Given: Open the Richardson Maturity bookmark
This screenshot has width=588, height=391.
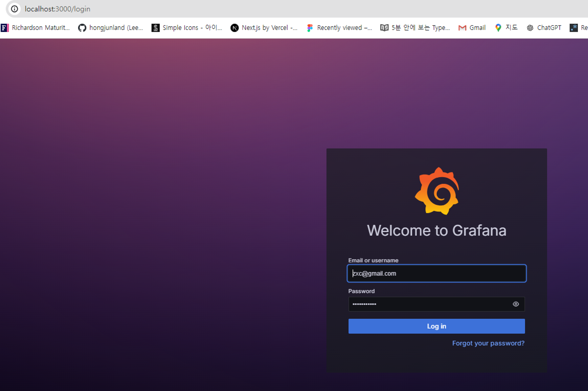Looking at the screenshot, I should [35, 28].
